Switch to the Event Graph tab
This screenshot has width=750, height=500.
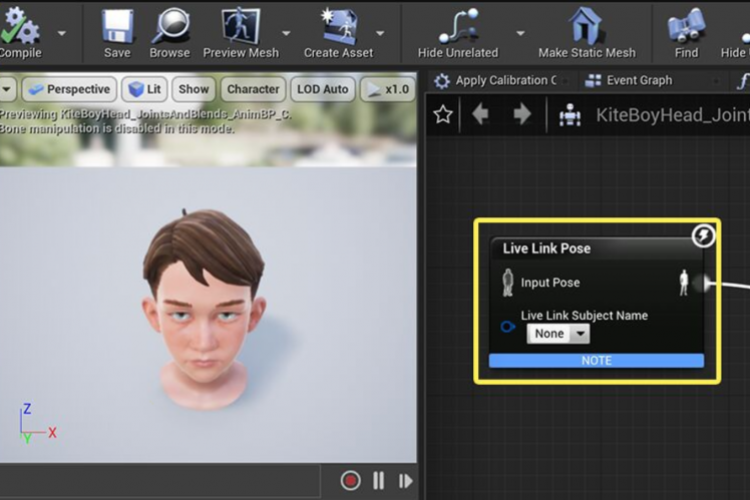coord(638,80)
